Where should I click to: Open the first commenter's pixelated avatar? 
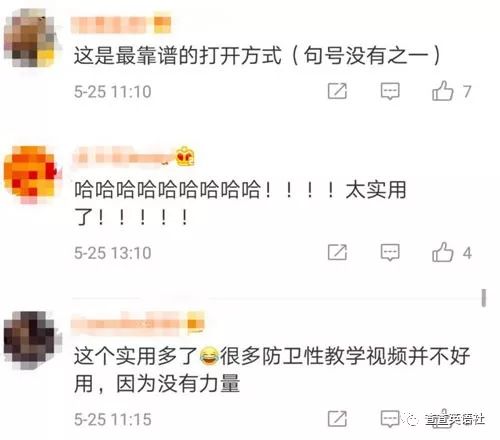click(x=32, y=38)
